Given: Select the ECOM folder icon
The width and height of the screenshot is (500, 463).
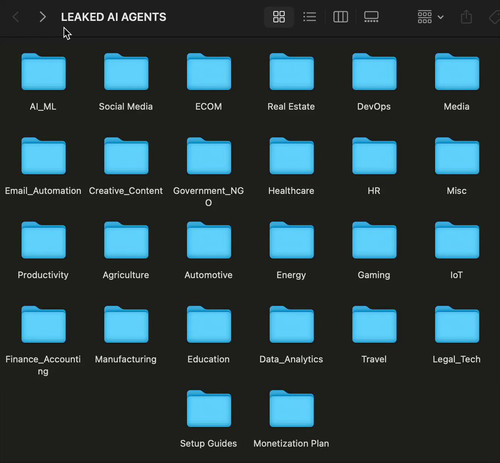Looking at the screenshot, I should tap(209, 72).
